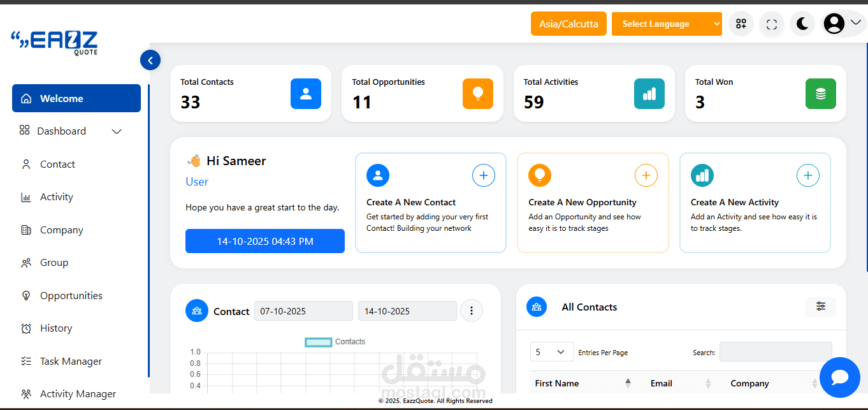Toggle dark mode with the moon icon
868x410 pixels.
802,24
